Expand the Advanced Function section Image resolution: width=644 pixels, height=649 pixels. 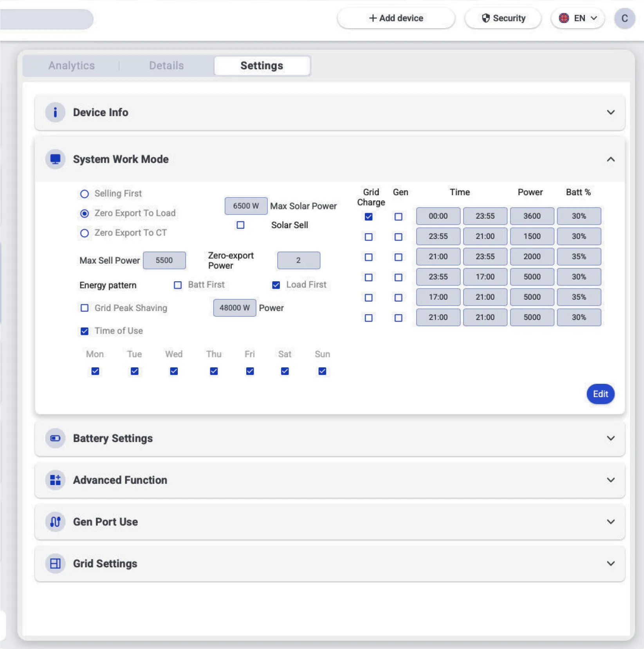click(x=610, y=480)
